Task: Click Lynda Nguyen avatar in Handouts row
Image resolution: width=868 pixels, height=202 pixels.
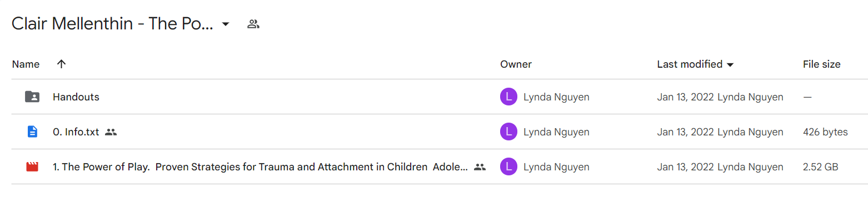Action: tap(508, 97)
